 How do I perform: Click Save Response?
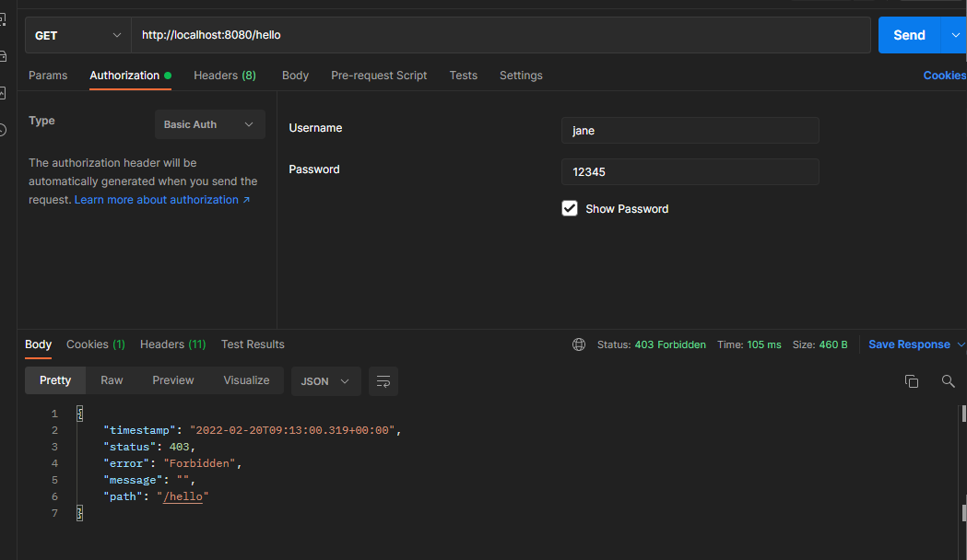(x=909, y=344)
